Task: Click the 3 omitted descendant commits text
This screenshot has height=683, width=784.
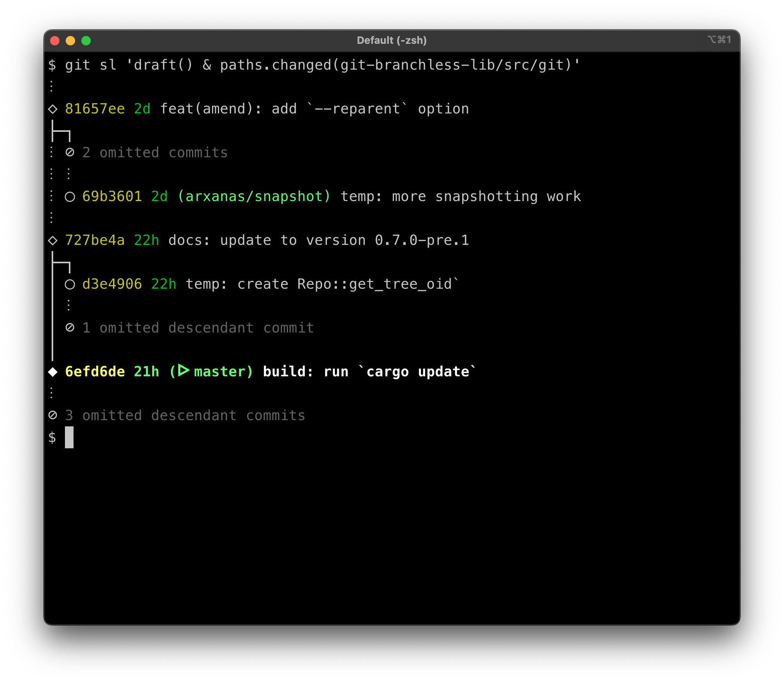Action: click(185, 415)
